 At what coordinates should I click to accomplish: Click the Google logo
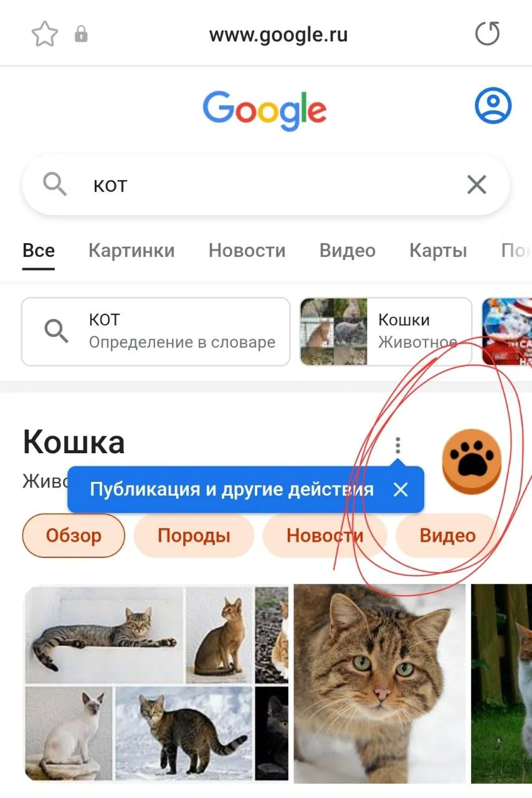[x=264, y=110]
